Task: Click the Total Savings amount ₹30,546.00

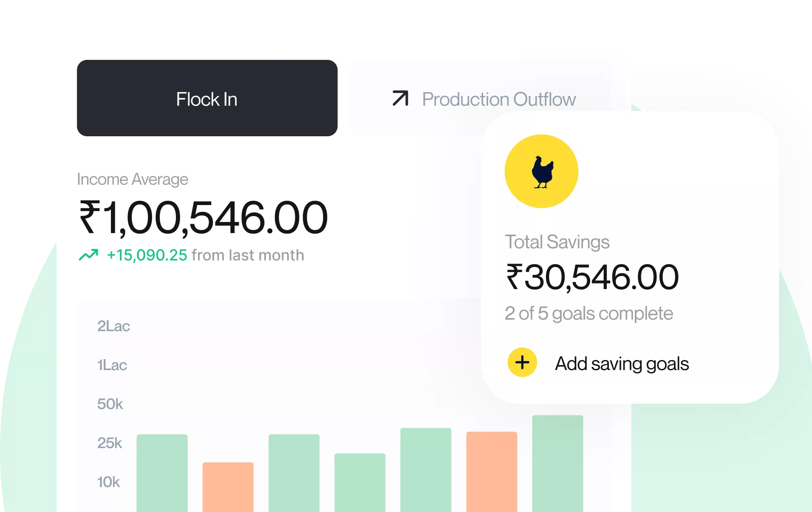Action: click(x=592, y=277)
